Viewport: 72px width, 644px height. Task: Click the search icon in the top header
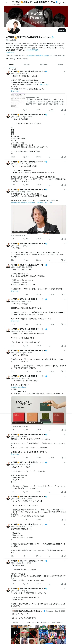(64, 3)
